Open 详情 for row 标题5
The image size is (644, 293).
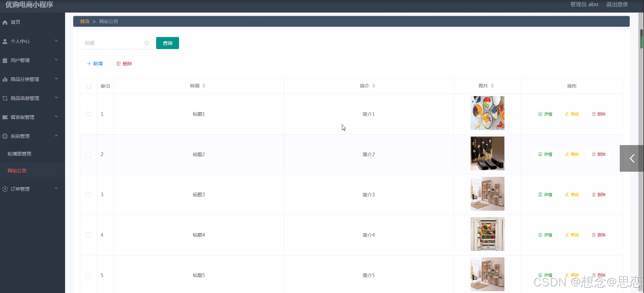click(x=545, y=275)
